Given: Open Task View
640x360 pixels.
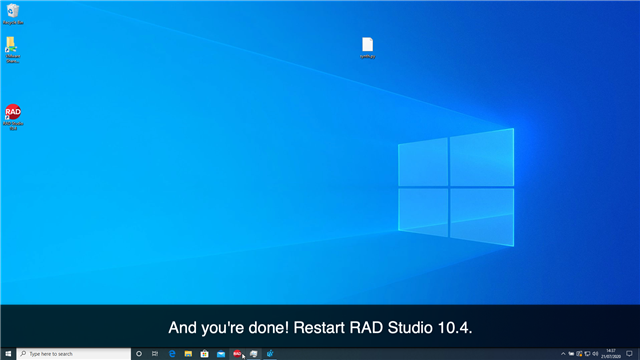Looking at the screenshot, I should coord(155,354).
